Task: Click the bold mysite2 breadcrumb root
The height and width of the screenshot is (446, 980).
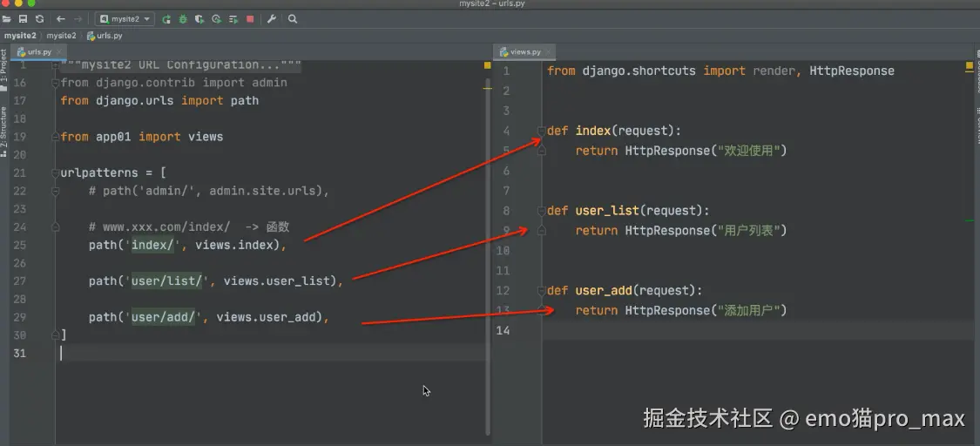Action: [x=20, y=36]
